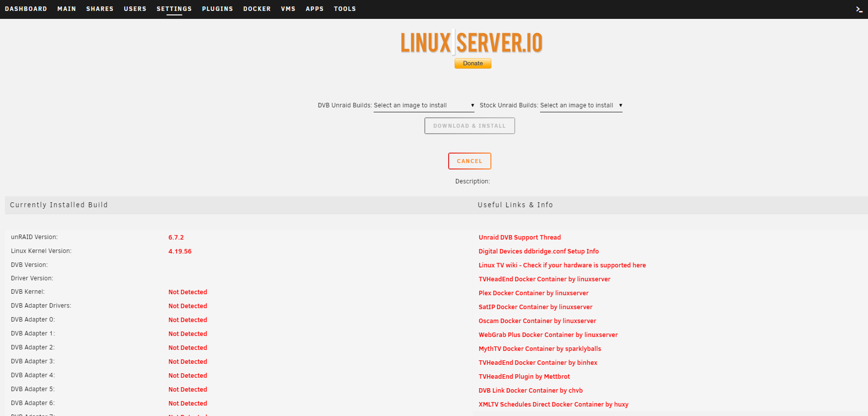868x416 pixels.
Task: Select the unRAID version value 6.7.2
Action: click(176, 238)
